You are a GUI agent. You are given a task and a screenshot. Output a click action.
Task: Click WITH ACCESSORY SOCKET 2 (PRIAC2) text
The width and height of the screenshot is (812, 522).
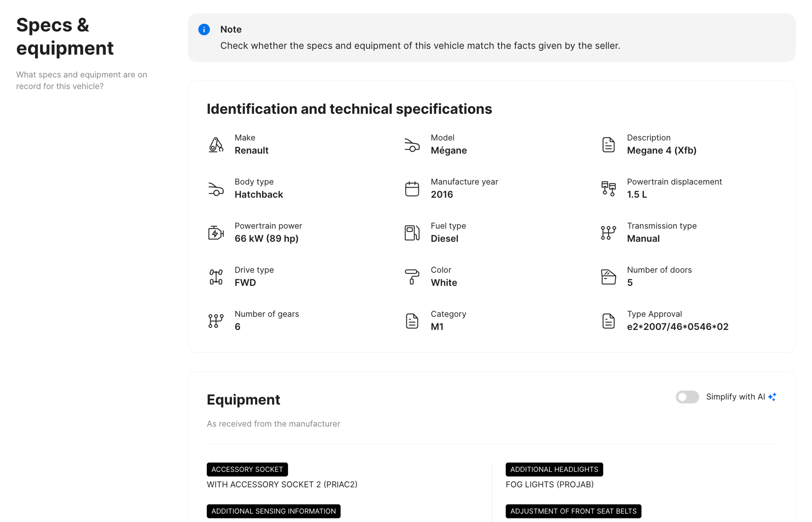click(x=282, y=484)
